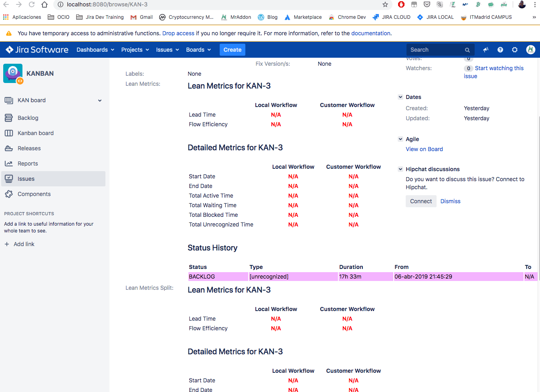Image resolution: width=540 pixels, height=392 pixels.
Task: Collapse the Dates section
Action: (400, 97)
